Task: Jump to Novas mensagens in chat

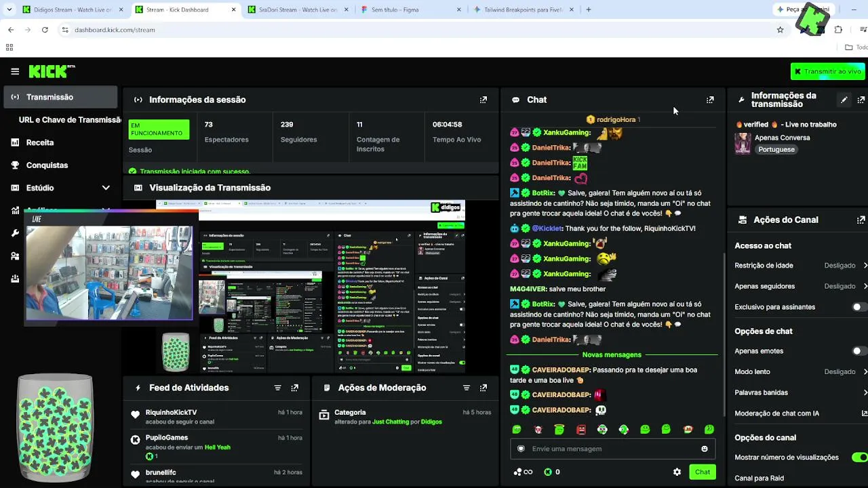Action: pos(612,354)
